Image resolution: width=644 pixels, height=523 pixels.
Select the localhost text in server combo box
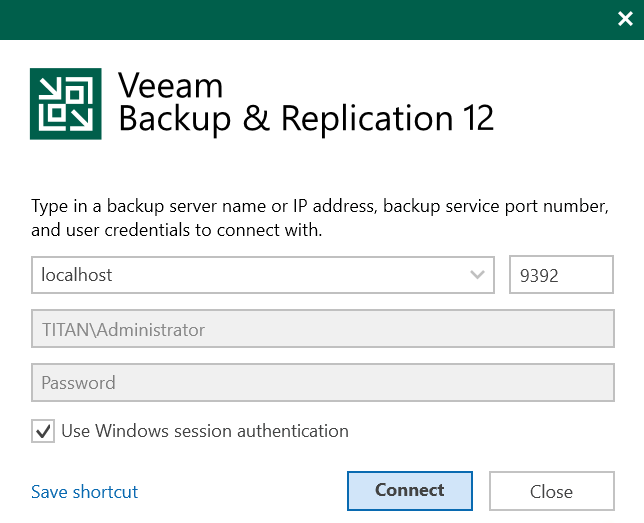click(x=77, y=275)
